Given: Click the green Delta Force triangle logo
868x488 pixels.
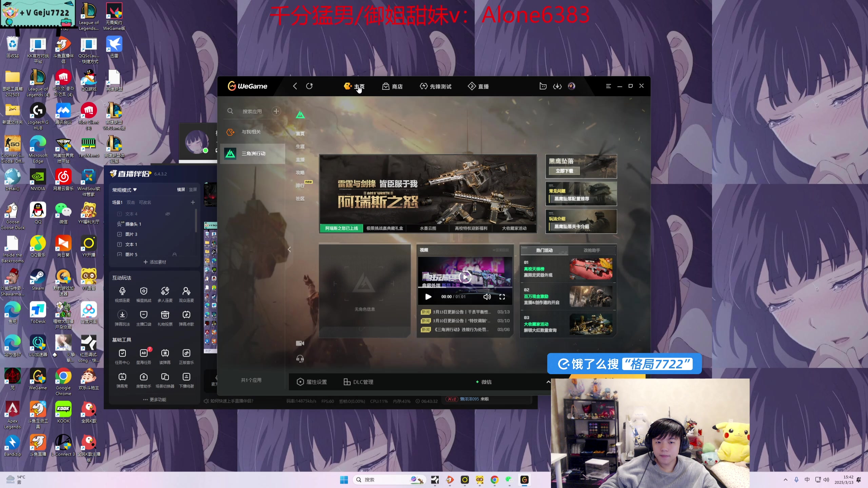Looking at the screenshot, I should tap(300, 115).
